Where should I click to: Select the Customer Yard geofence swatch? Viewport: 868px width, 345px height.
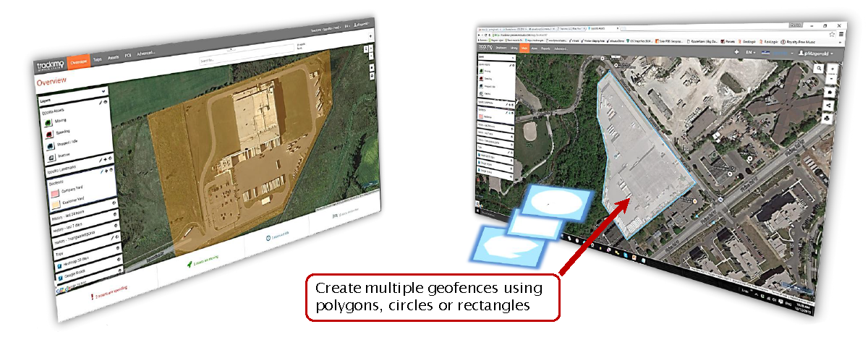(x=56, y=205)
